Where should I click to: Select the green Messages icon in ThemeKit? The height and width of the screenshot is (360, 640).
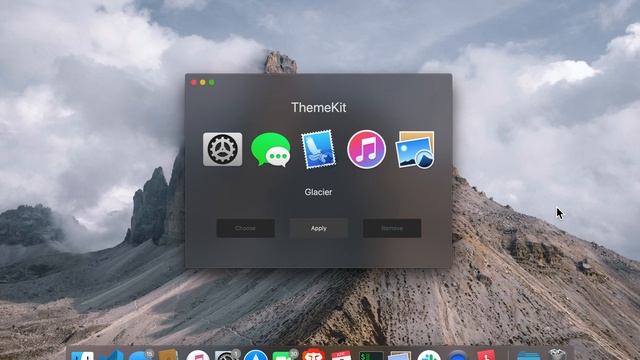point(271,149)
